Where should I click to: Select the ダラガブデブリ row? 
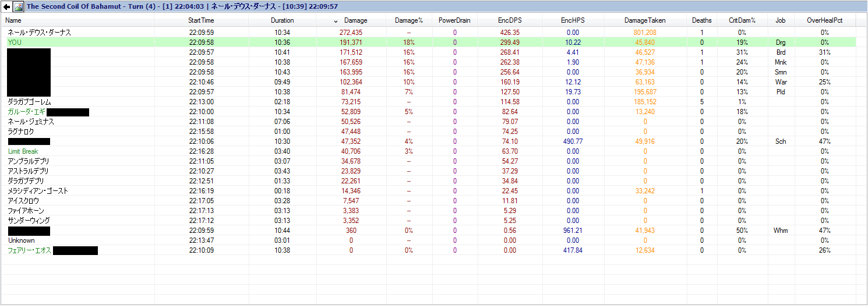pos(430,181)
